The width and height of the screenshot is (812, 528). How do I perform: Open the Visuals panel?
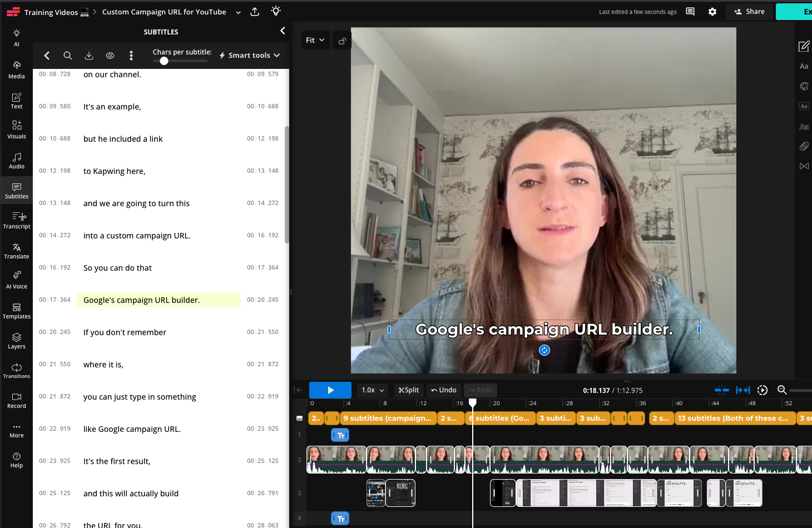tap(17, 130)
